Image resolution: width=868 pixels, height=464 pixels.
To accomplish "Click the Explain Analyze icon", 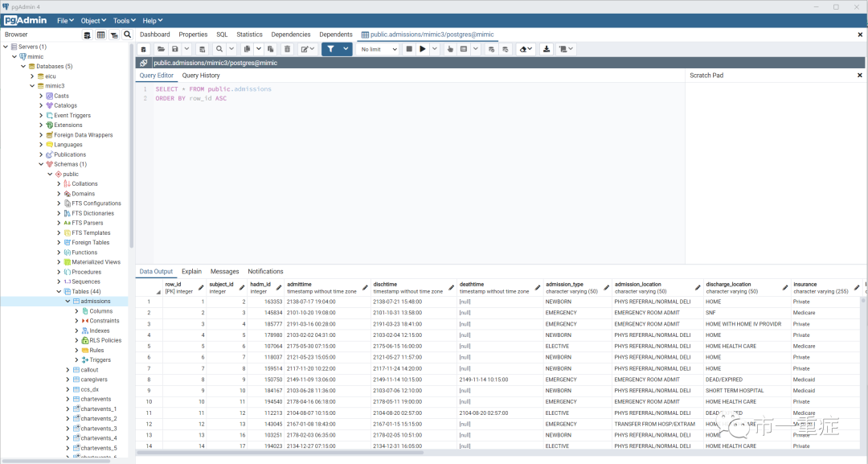I will 464,49.
